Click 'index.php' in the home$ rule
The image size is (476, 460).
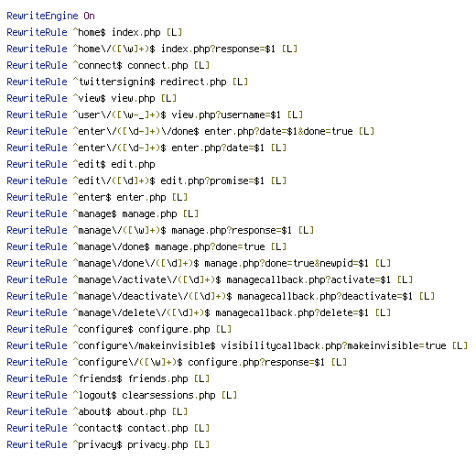135,32
